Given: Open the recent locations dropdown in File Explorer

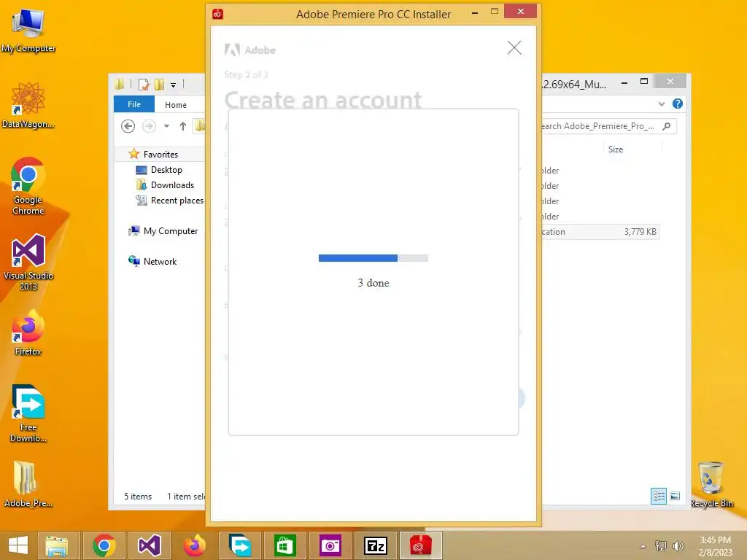Looking at the screenshot, I should [x=167, y=126].
